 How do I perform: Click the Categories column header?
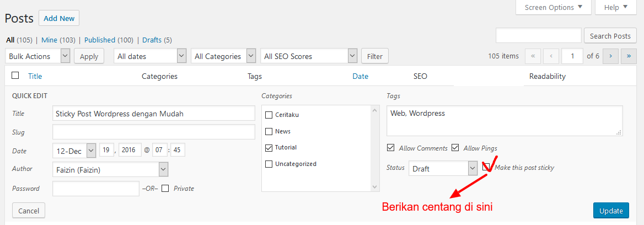click(159, 76)
